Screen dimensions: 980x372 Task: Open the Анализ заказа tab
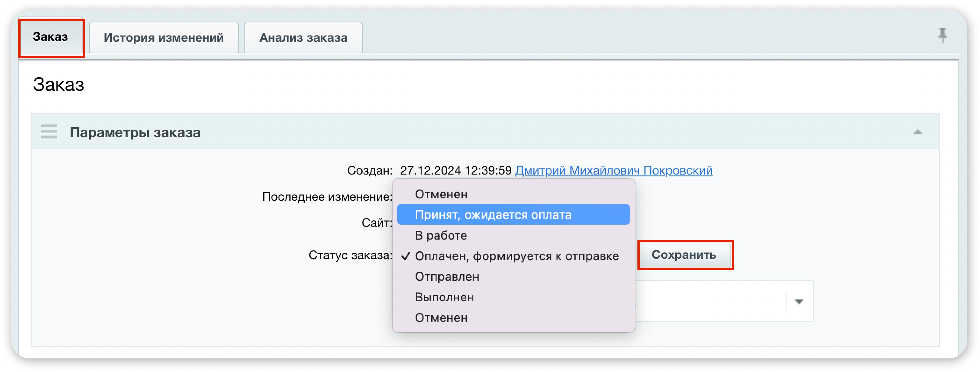pyautogui.click(x=303, y=38)
